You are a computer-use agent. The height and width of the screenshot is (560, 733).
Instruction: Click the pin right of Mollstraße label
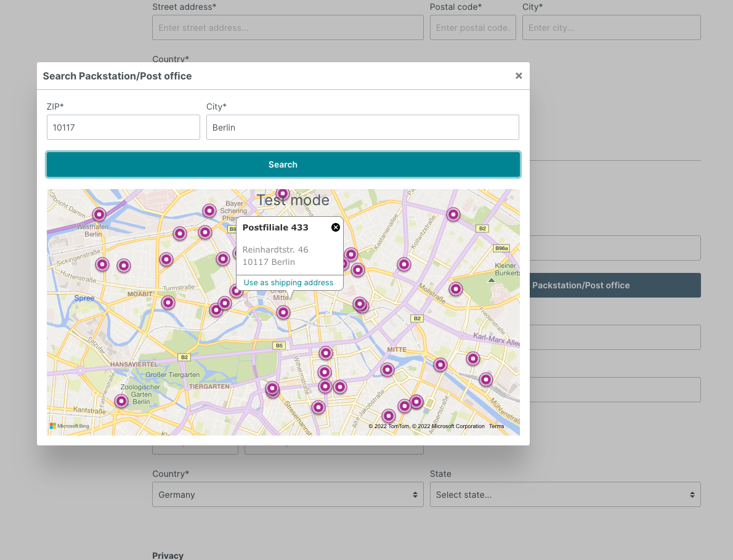(x=456, y=289)
